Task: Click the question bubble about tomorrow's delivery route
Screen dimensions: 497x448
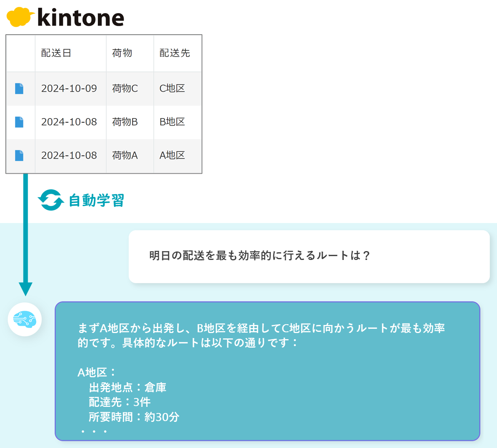Action: click(309, 256)
